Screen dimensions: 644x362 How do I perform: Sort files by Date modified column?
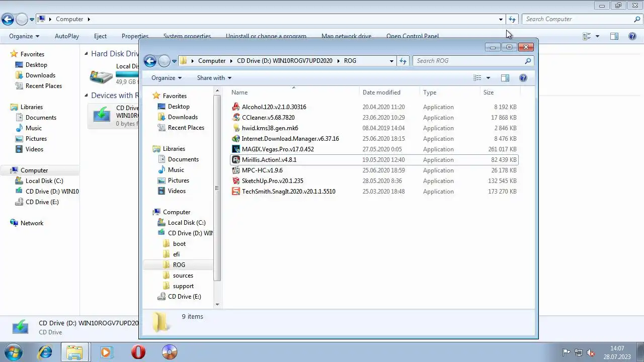(x=390, y=93)
